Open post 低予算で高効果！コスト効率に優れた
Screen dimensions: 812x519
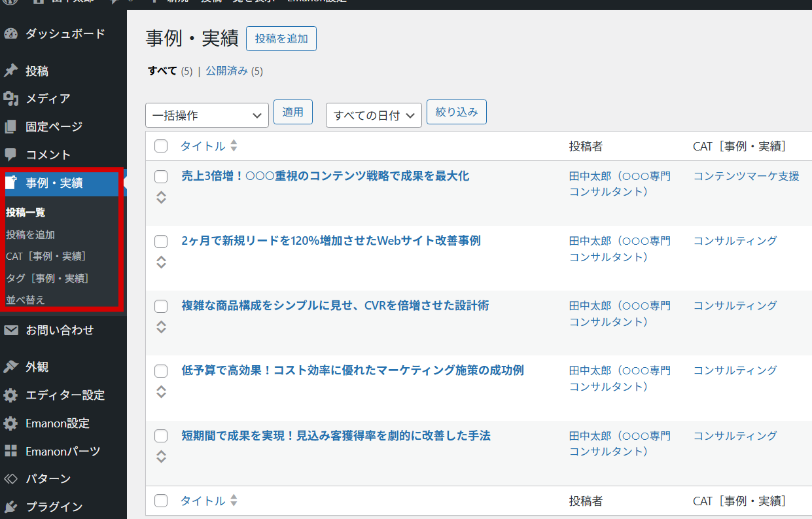(x=353, y=370)
